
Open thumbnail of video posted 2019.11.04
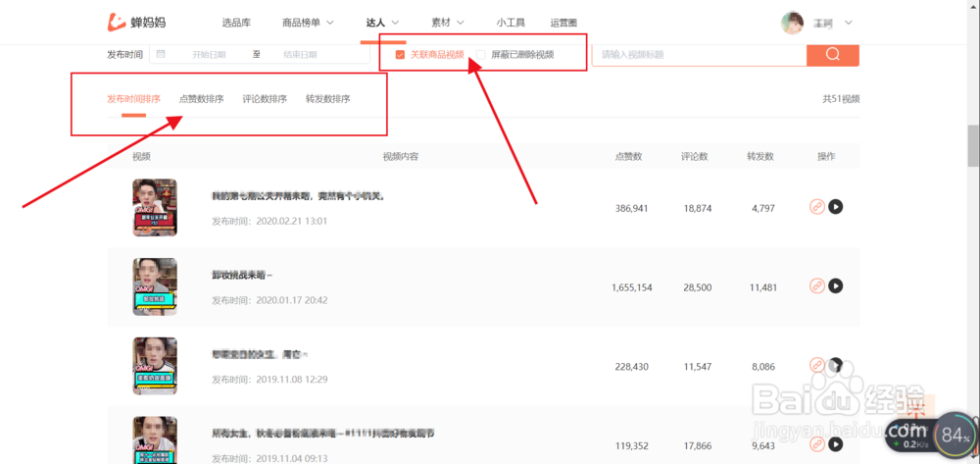pyautogui.click(x=155, y=440)
